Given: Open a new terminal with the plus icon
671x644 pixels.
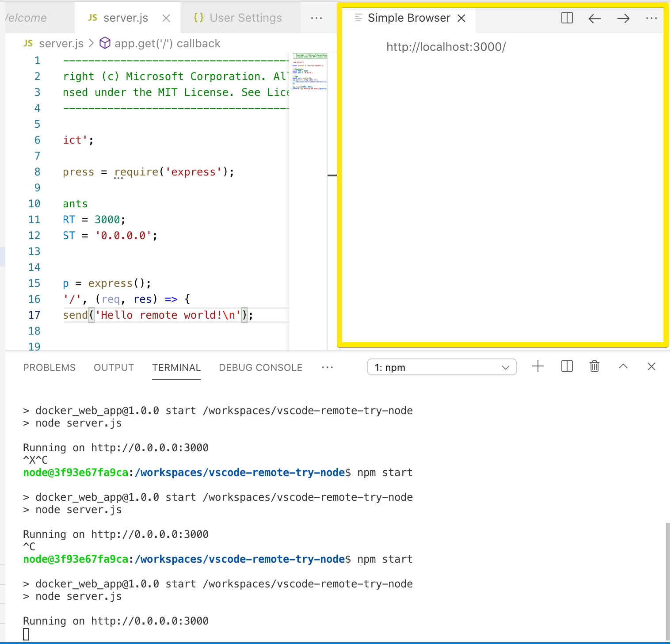Looking at the screenshot, I should pos(538,366).
